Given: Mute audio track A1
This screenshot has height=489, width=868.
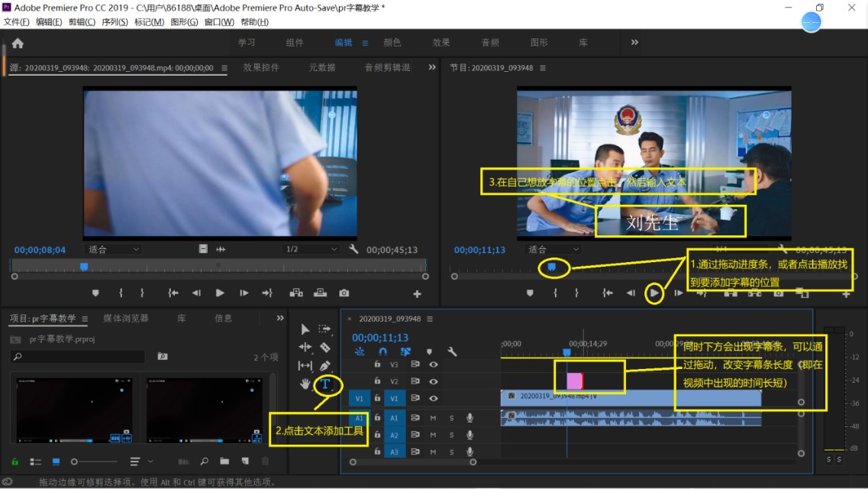Looking at the screenshot, I should (433, 418).
